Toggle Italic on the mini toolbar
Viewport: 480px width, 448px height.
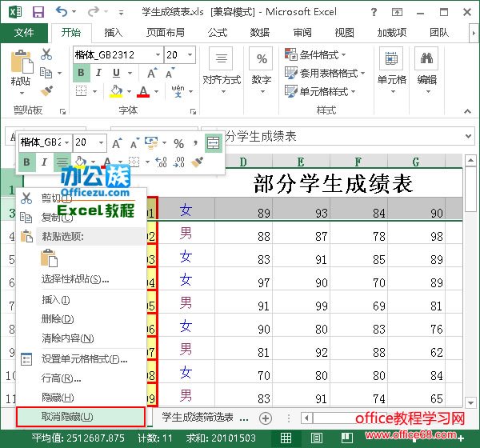(44, 162)
